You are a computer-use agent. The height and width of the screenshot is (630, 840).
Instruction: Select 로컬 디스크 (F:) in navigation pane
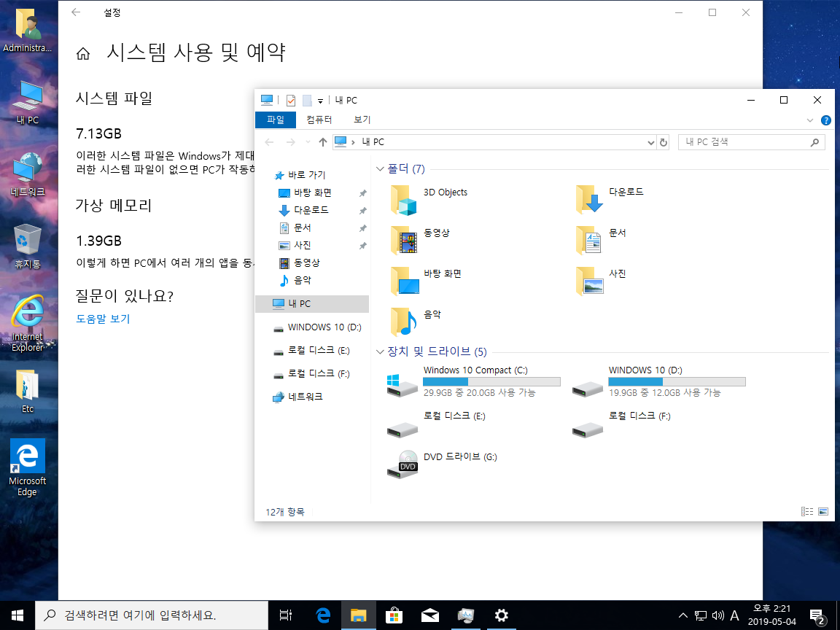(312, 374)
